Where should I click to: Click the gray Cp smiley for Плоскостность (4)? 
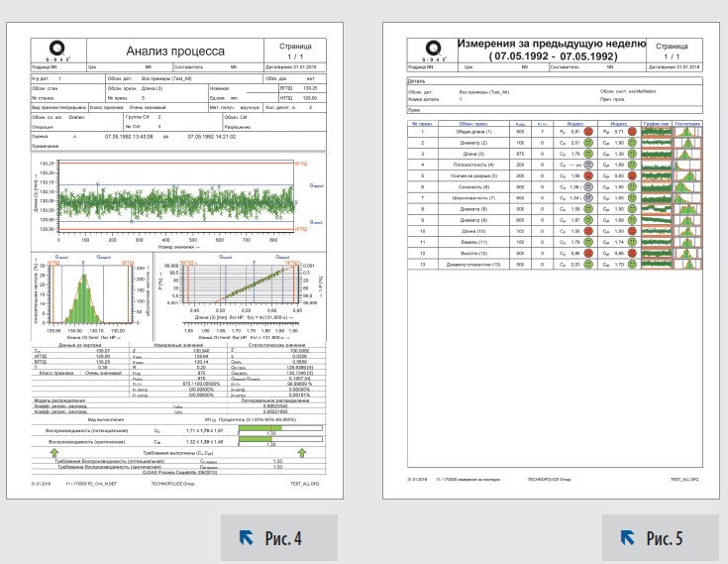[x=589, y=164]
